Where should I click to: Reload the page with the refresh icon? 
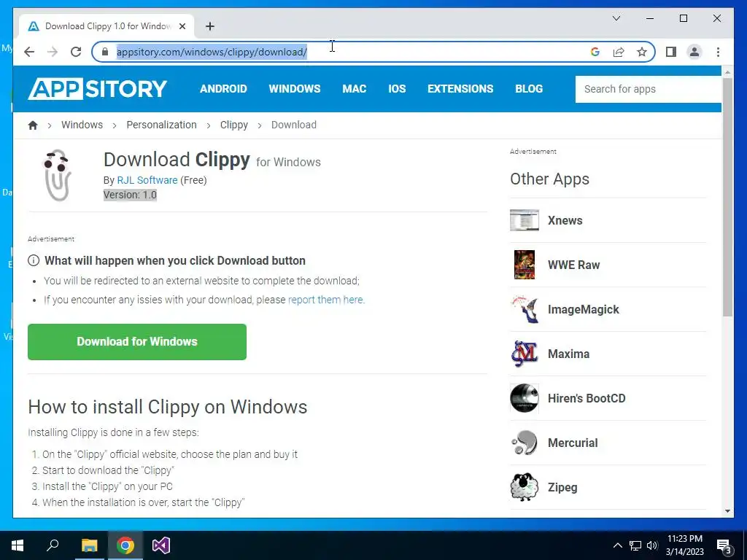(76, 52)
